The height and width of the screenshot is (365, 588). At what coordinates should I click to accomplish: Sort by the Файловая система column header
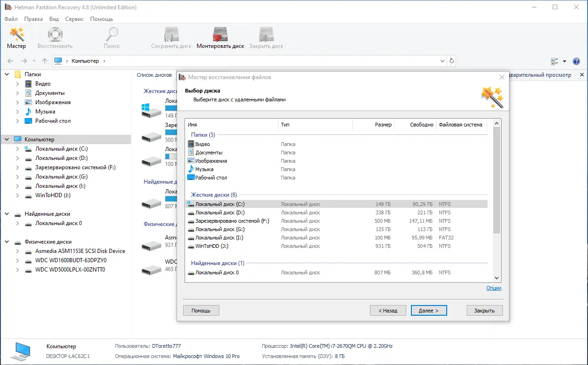[x=462, y=125]
